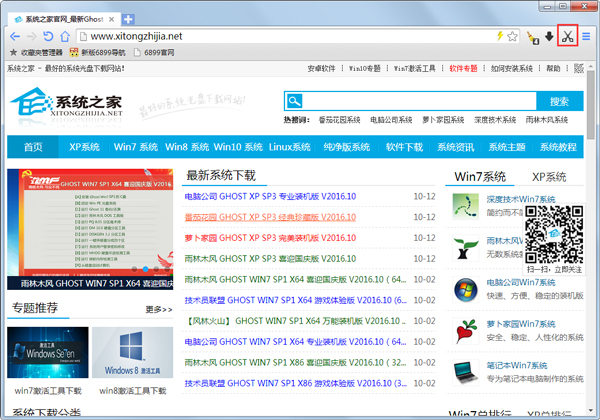Viewport: 600px width, 420px height.
Task: Go to browser home page icon
Action: tap(65, 36)
